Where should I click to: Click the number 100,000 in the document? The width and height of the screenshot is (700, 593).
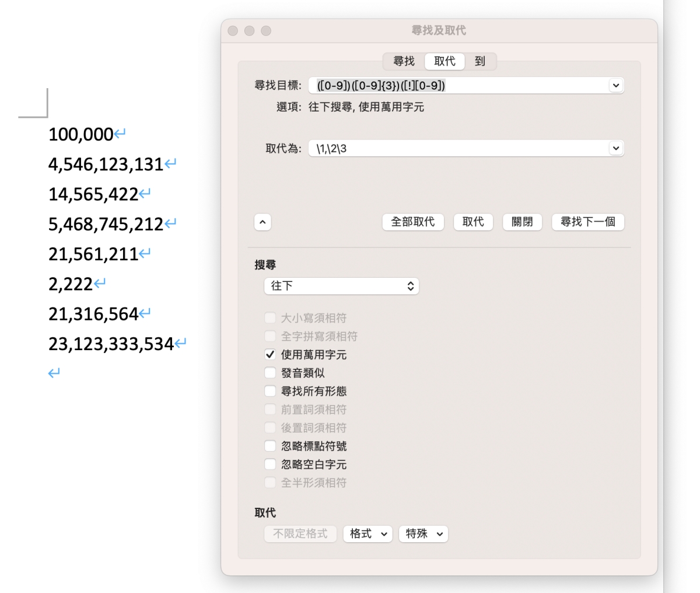(x=80, y=134)
